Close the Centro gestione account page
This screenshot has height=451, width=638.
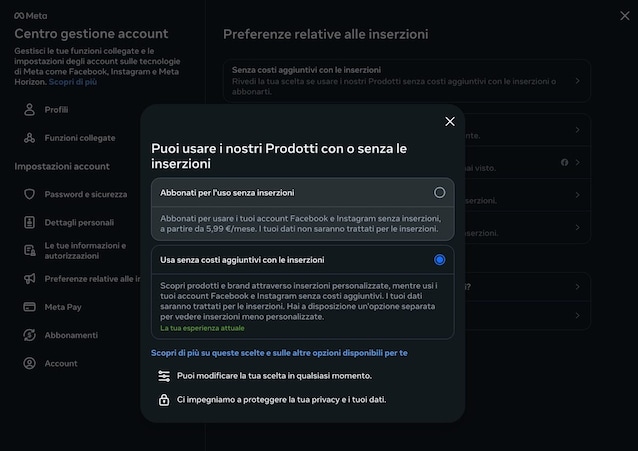(x=625, y=14)
